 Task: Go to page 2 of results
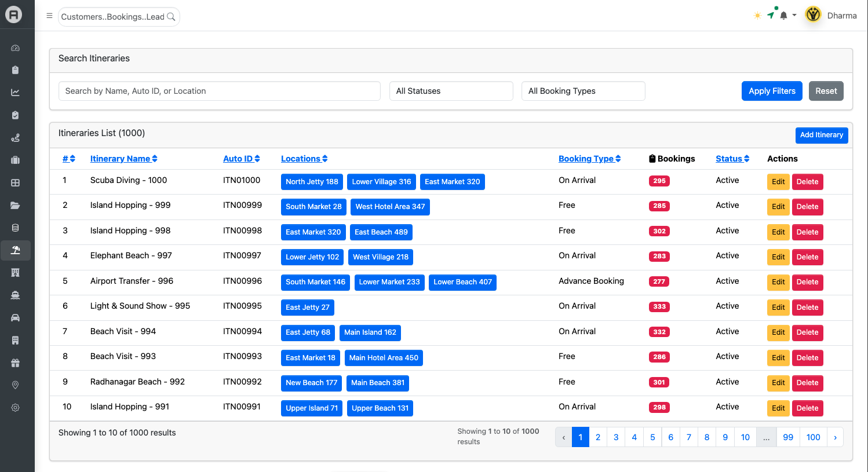click(x=598, y=437)
